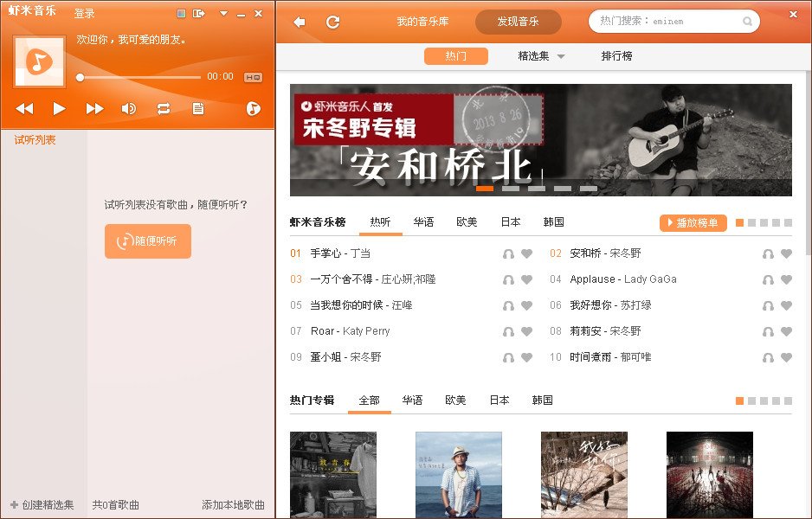Go back using the arrow icon

coord(300,22)
